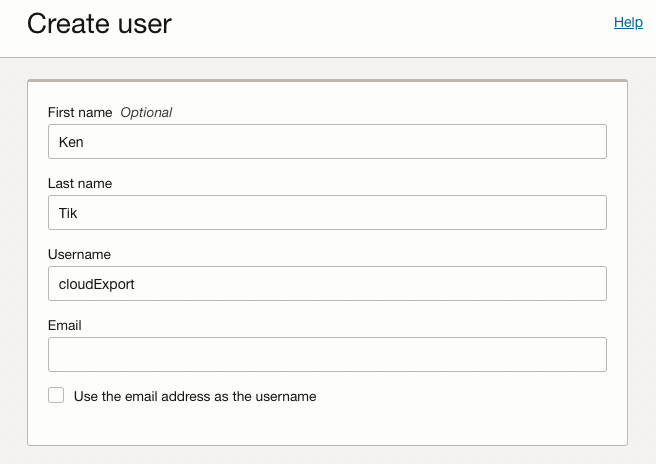Focus the Last name field containing Tik
The height and width of the screenshot is (464, 656).
[327, 213]
